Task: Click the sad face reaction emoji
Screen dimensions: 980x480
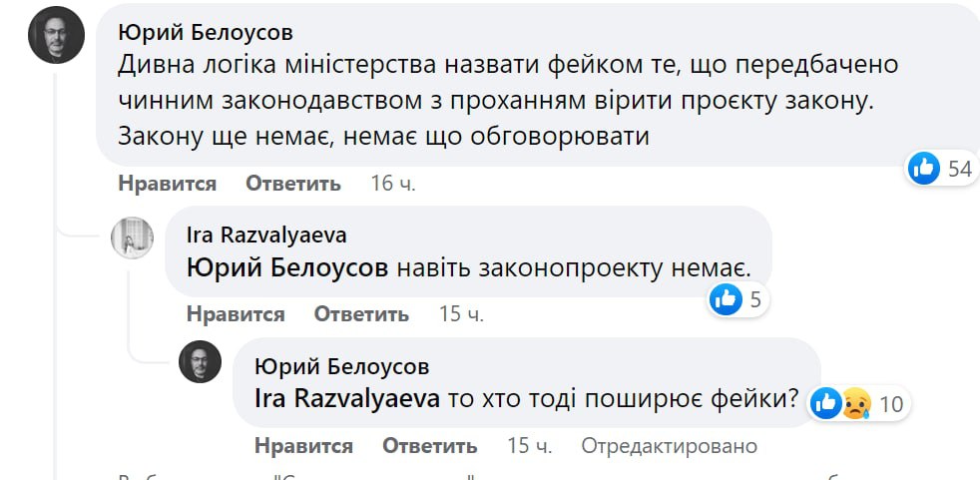Action: [854, 403]
